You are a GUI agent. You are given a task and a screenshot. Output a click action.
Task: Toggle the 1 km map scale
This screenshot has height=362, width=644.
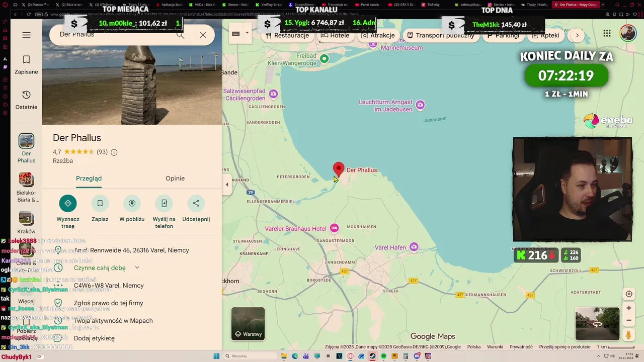615,347
